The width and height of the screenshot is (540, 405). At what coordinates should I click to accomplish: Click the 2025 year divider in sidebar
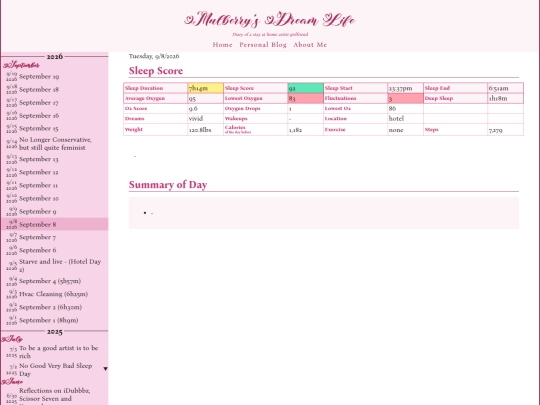[x=55, y=332]
